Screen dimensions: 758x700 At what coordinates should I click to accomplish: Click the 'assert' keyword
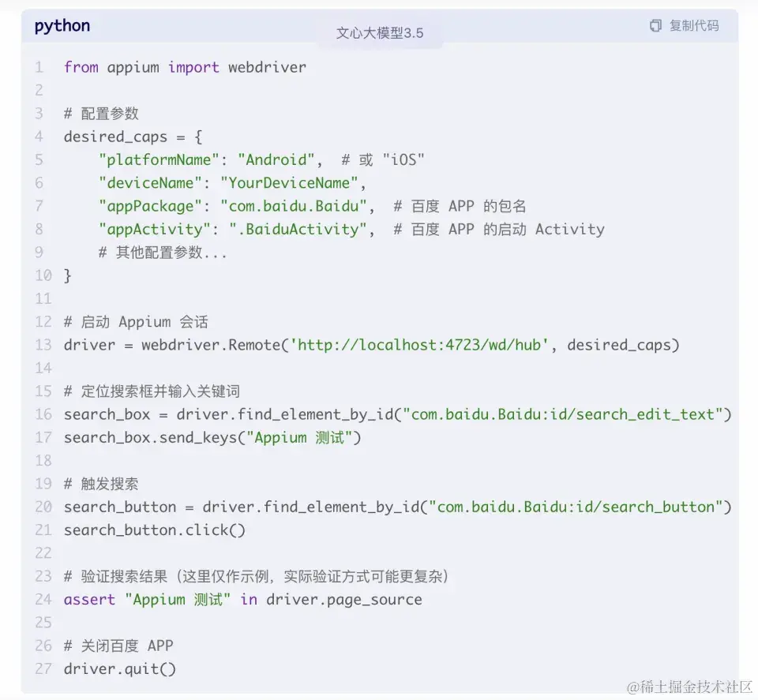coord(89,600)
